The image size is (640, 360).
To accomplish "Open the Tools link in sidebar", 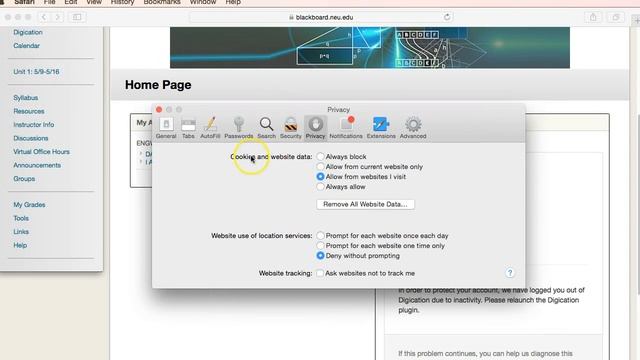I will (x=21, y=218).
